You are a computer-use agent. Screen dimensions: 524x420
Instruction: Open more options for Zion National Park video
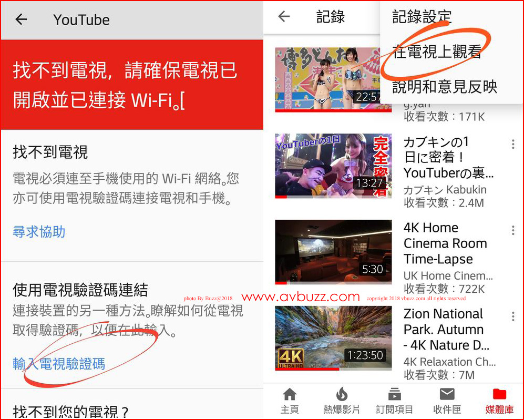click(513, 316)
